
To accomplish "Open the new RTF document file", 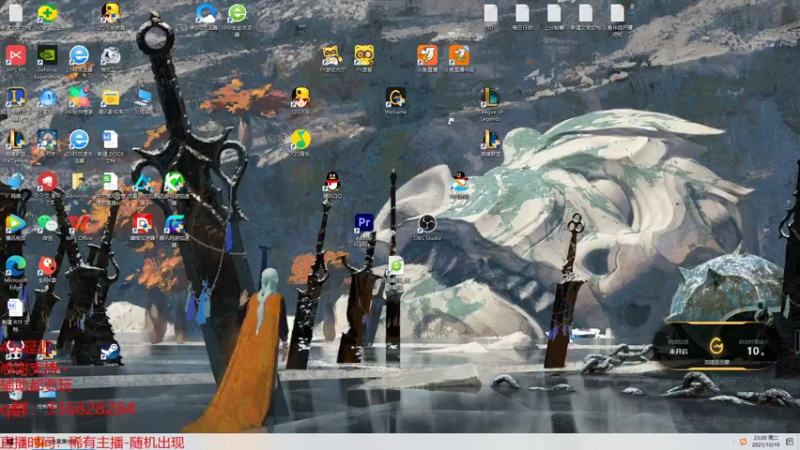I will point(15,308).
